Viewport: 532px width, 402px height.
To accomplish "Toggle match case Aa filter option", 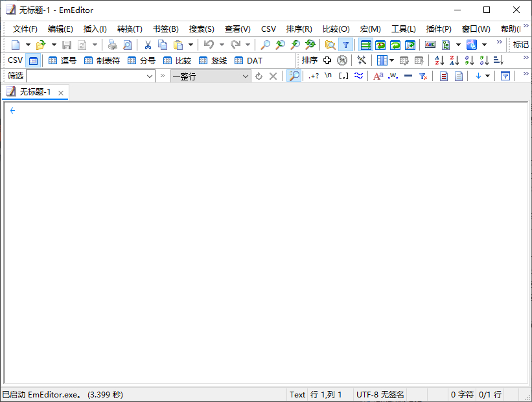I will pos(378,76).
